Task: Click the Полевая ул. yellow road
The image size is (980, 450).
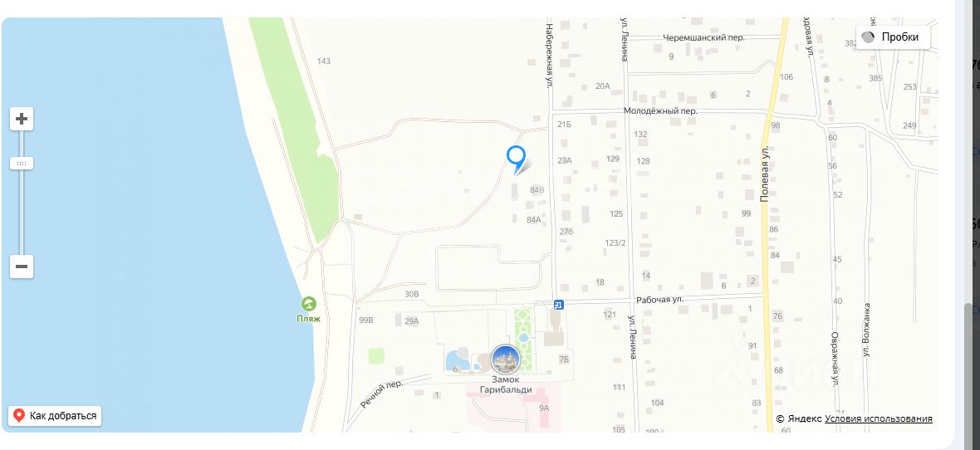Action: (x=767, y=250)
